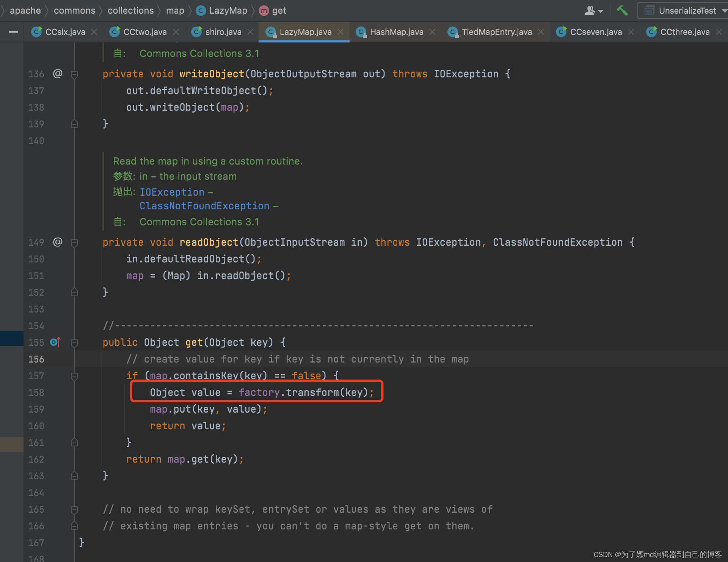Image resolution: width=728 pixels, height=562 pixels.
Task: Click the overriding method gutter icon line 155
Action: 55,342
